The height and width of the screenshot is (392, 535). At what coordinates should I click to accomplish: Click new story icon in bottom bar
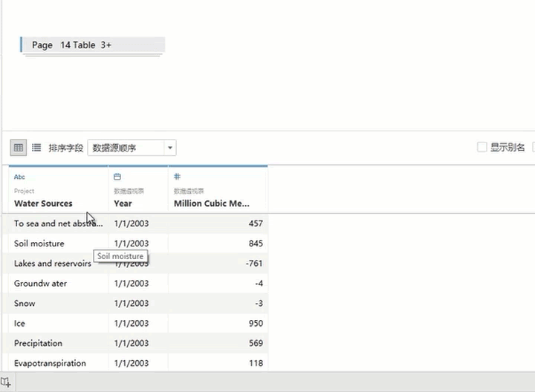coord(6,382)
